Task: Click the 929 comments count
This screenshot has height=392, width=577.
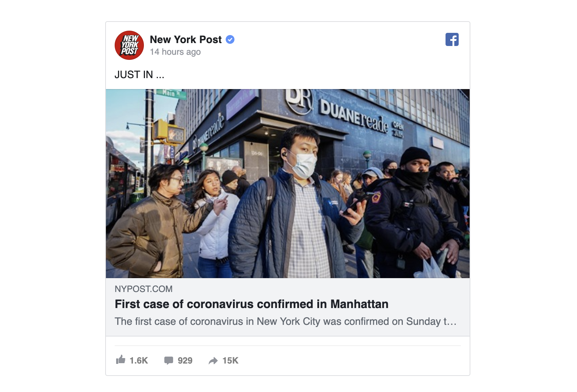Action: pos(185,361)
